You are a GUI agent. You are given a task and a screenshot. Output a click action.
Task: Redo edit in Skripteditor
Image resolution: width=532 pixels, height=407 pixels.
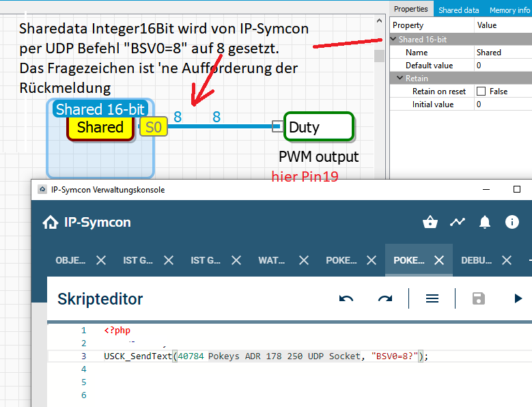coord(385,298)
